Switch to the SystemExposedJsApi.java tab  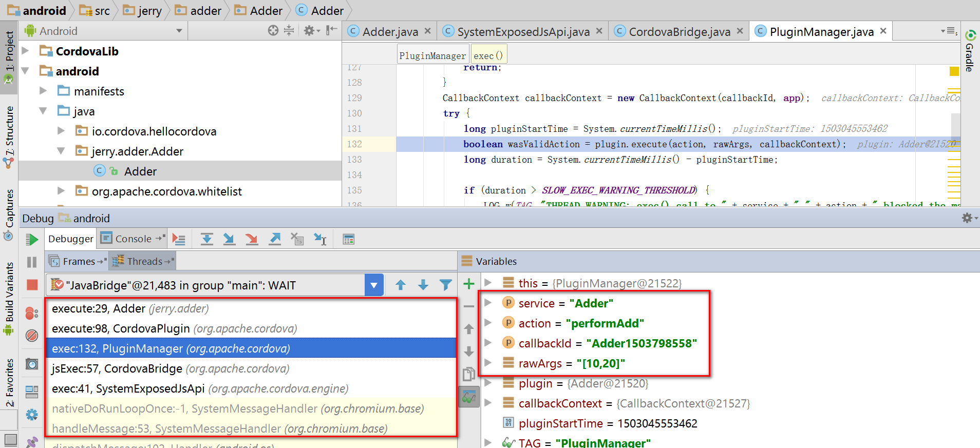pos(523,31)
